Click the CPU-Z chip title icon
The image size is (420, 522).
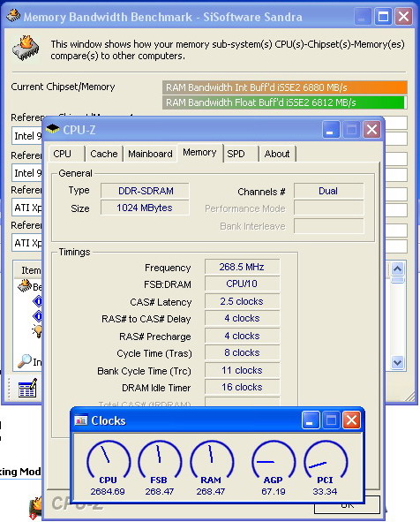[52, 129]
